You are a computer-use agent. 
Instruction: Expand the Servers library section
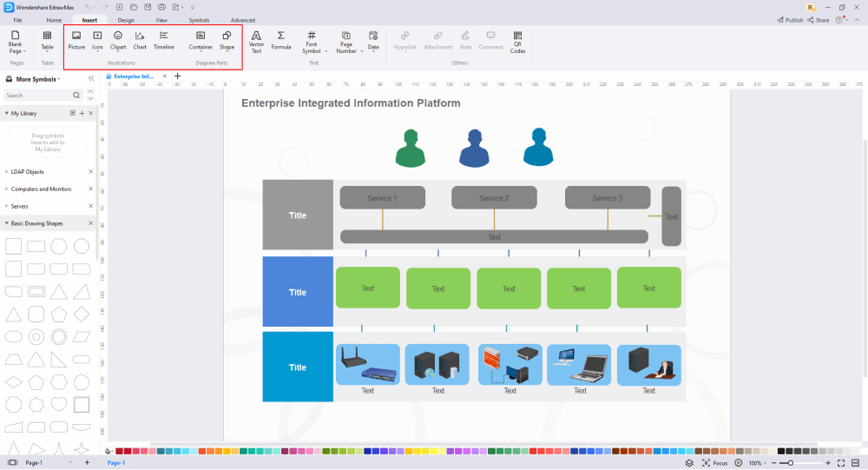[x=20, y=206]
